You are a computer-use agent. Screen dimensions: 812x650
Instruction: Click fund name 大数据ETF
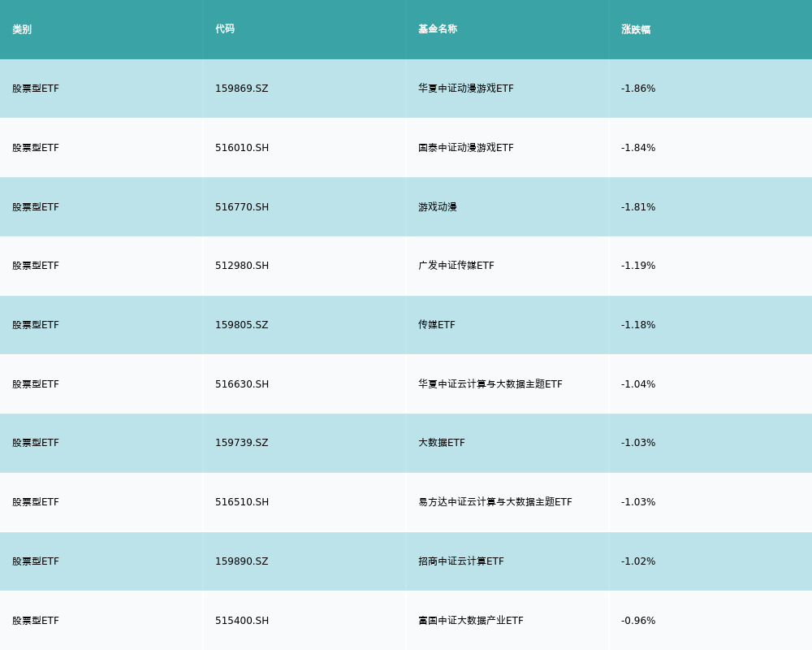441,443
